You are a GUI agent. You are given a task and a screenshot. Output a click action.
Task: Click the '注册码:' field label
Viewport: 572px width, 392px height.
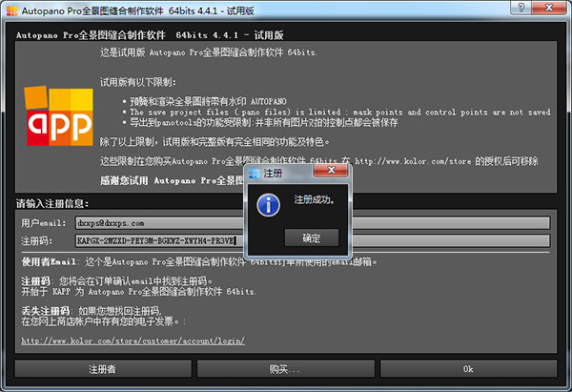[x=36, y=240]
